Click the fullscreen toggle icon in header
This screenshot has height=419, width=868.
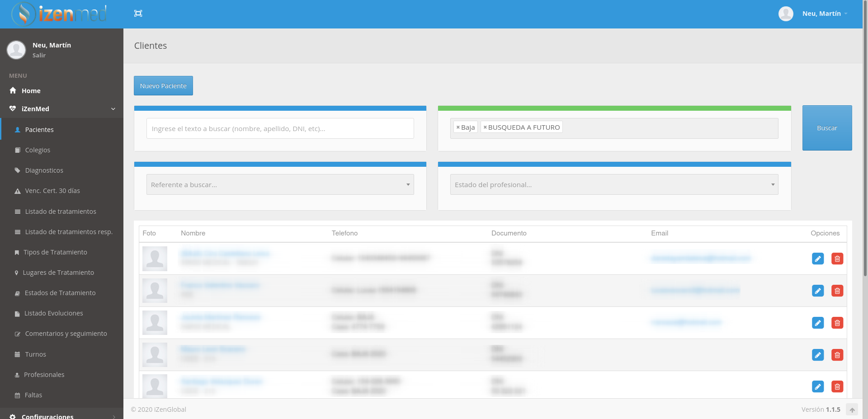[x=138, y=14]
